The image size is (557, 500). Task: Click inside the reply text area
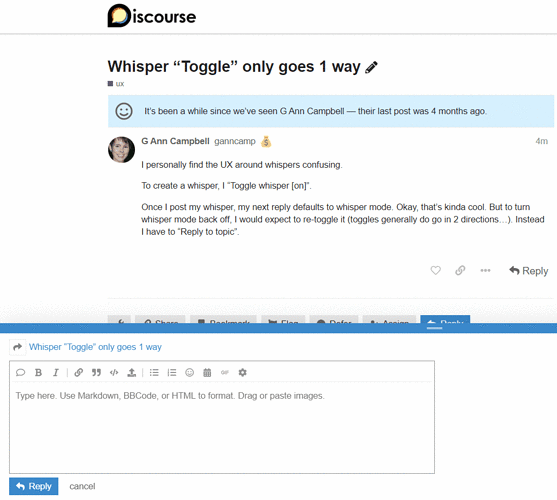point(222,428)
